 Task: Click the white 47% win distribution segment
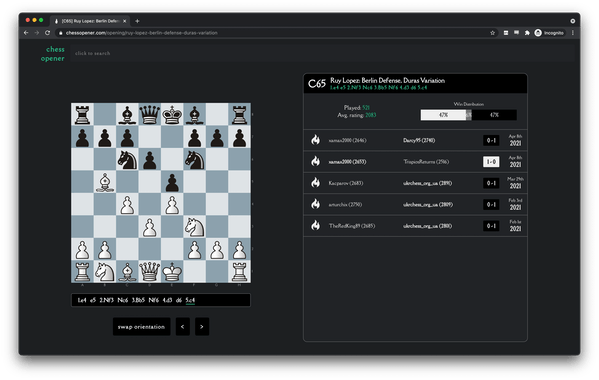click(x=443, y=115)
